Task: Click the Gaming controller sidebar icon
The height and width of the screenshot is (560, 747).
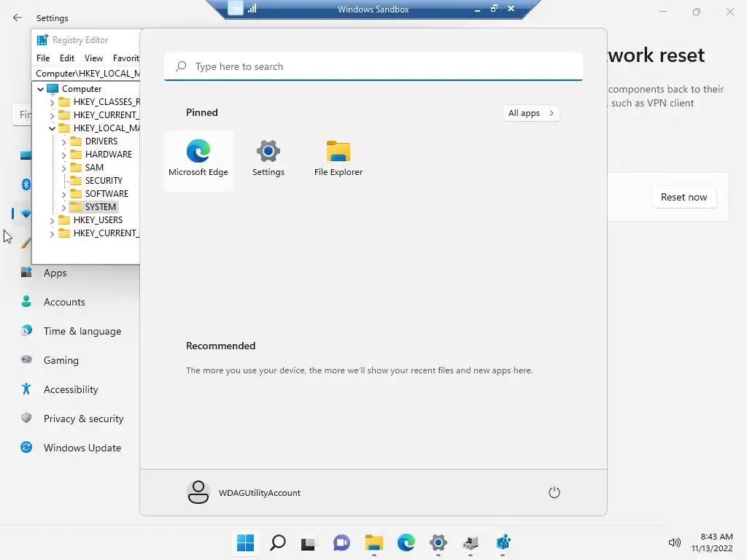Action: [26, 359]
